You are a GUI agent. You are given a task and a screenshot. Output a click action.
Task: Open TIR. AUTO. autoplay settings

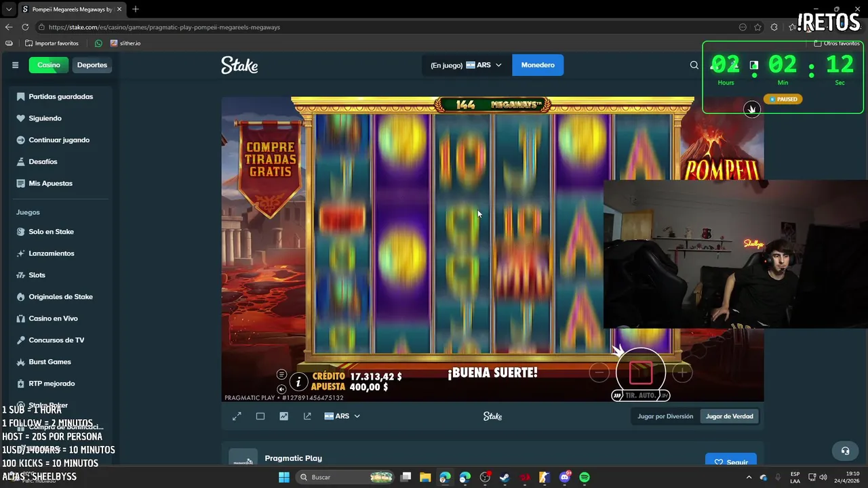(x=640, y=395)
